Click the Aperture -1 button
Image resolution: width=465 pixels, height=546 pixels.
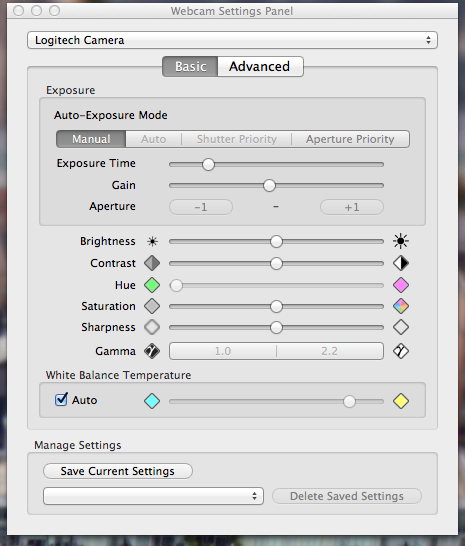[x=201, y=207]
